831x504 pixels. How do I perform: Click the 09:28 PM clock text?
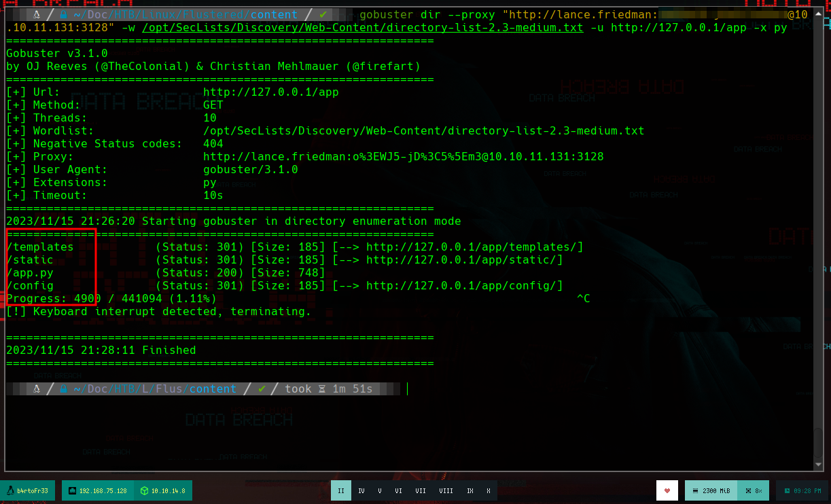tap(808, 490)
